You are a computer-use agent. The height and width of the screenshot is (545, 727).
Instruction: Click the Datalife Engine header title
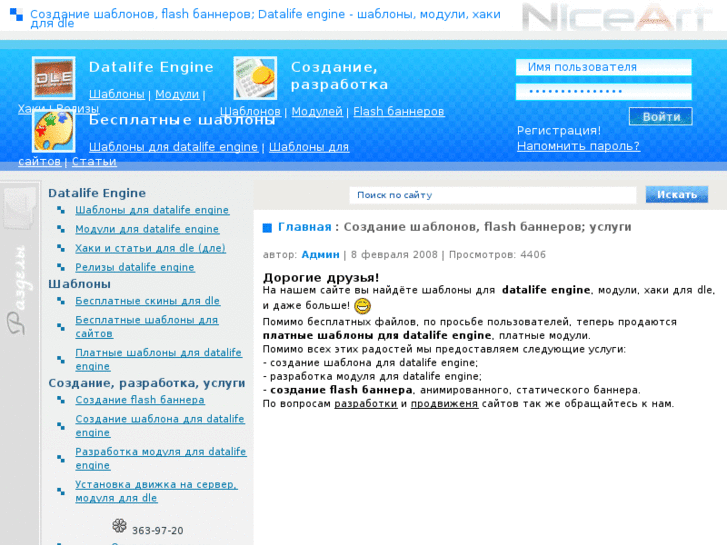pos(151,67)
